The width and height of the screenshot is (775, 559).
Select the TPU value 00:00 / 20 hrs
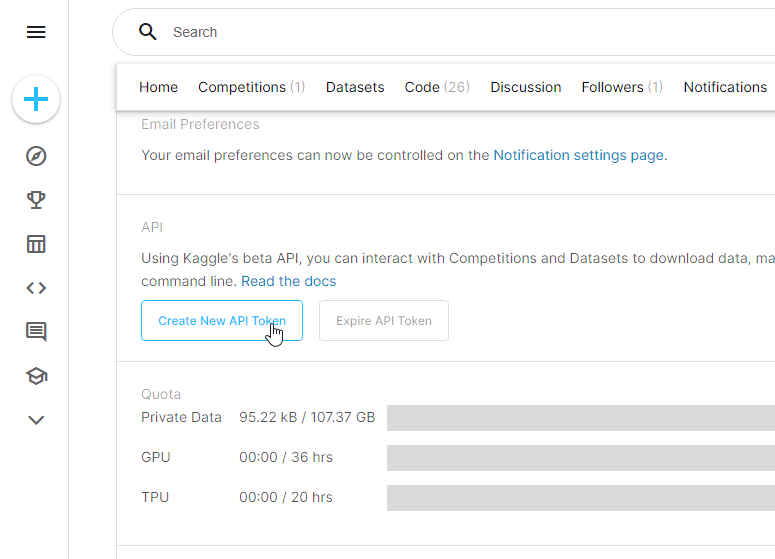click(286, 497)
